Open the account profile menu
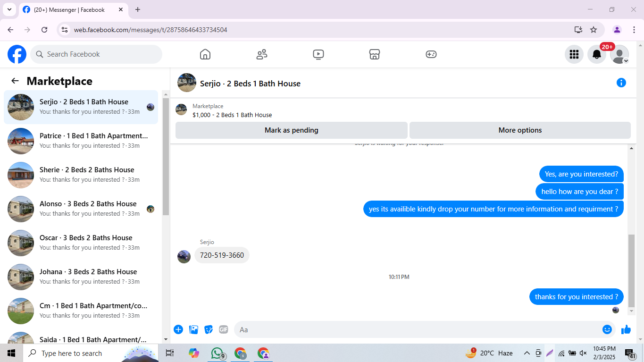Viewport: 644px width, 362px height. (619, 54)
